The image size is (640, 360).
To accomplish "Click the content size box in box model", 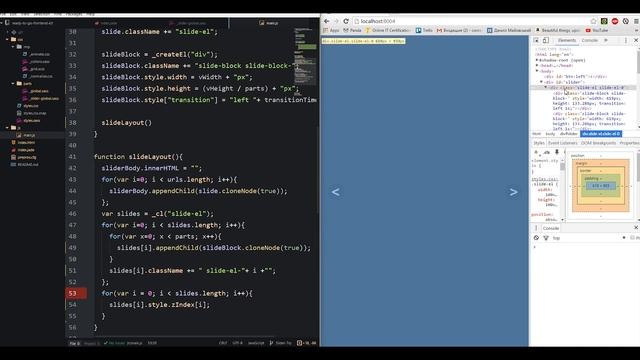I will point(601,186).
